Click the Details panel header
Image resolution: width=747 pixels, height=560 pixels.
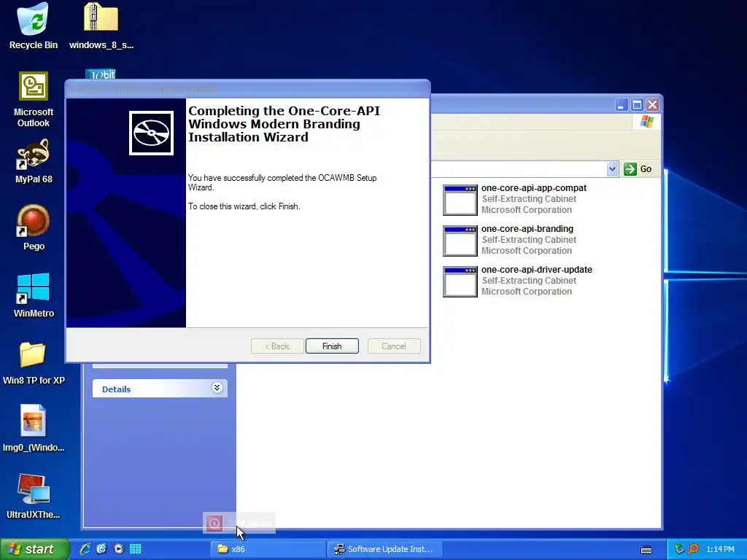(x=160, y=389)
